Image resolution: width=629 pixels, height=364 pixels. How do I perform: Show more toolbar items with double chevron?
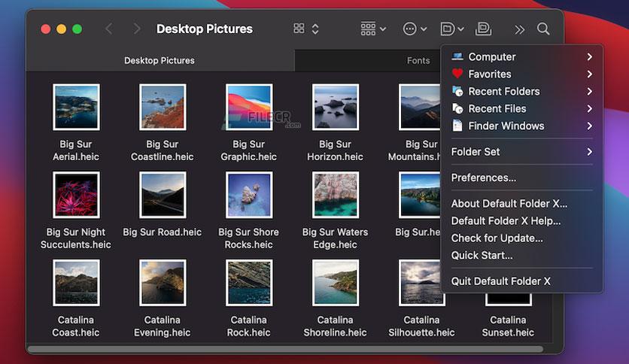point(519,29)
